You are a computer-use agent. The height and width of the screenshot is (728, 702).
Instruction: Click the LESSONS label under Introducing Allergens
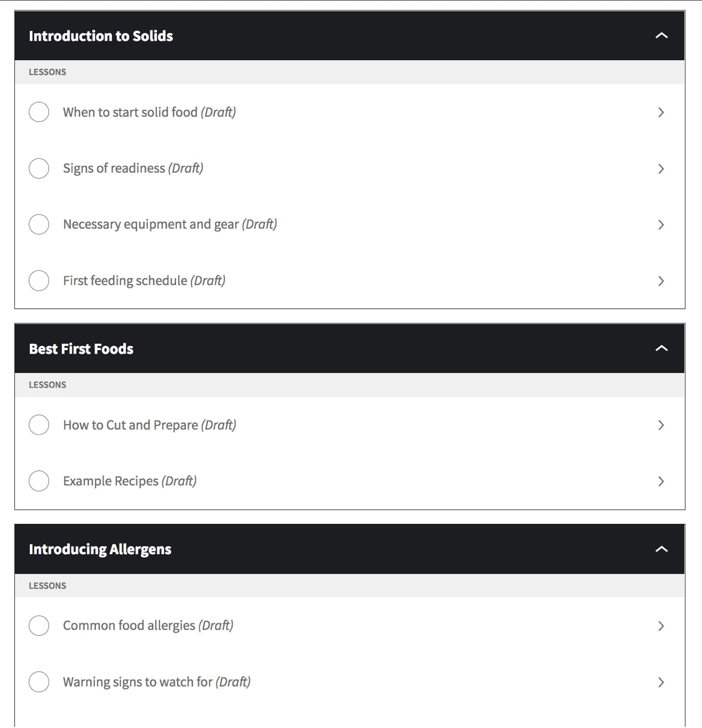pos(47,586)
